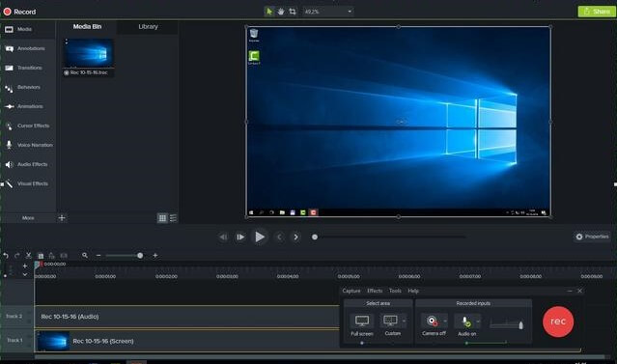Image resolution: width=617 pixels, height=364 pixels.
Task: Minimize the recorder window
Action: tap(570, 291)
